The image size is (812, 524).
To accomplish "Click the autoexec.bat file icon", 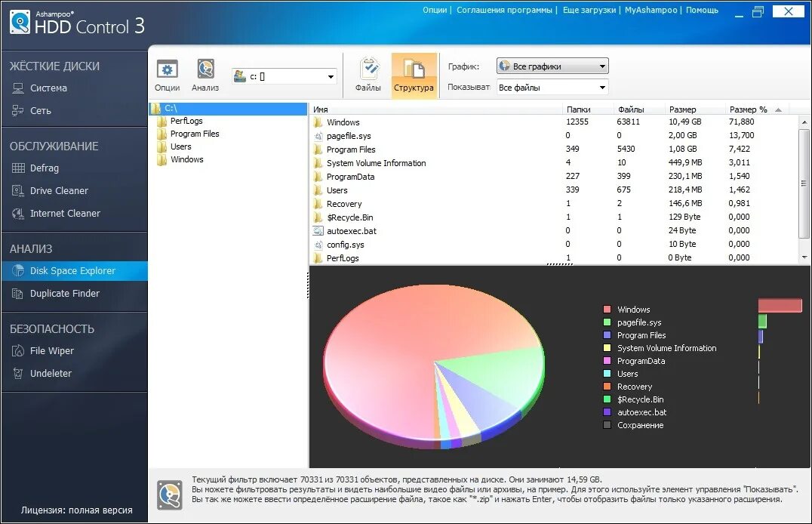I will (318, 231).
